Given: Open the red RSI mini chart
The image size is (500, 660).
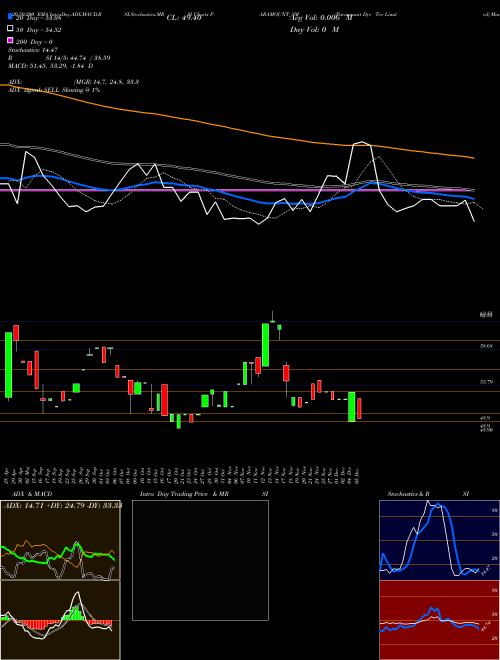Looking at the screenshot, I should pyautogui.click(x=440, y=620).
